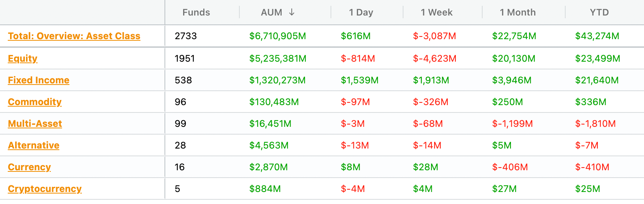Image resolution: width=644 pixels, height=204 pixels.
Task: Select Currency 1 Month value $-406M
Action: [510, 167]
